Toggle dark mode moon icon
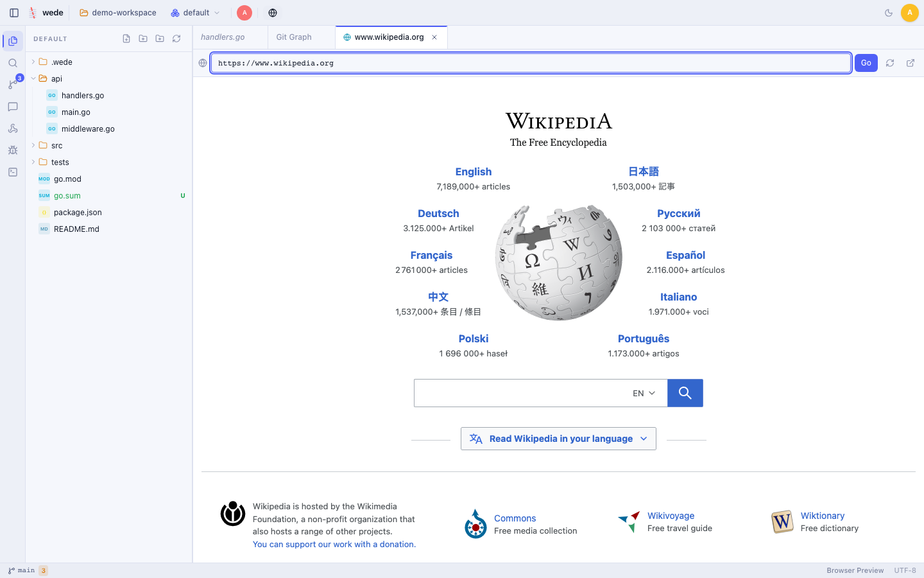Screen dimensions: 924x578 tap(889, 13)
